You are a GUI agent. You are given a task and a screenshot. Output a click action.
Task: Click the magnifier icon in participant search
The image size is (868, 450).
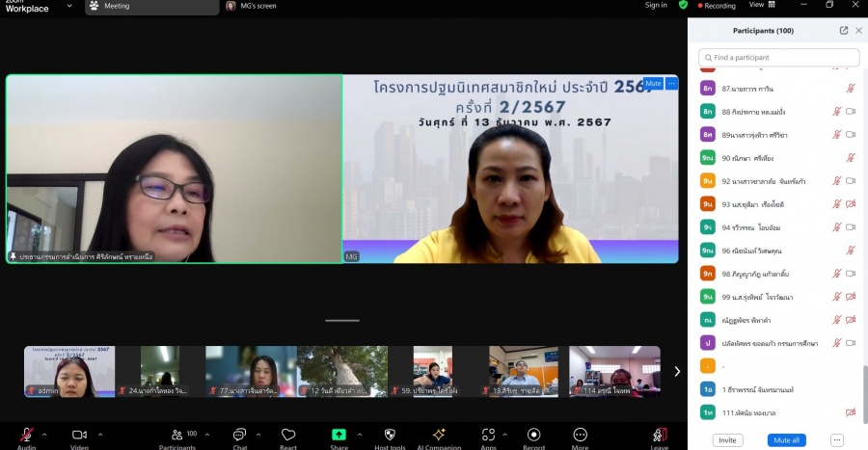point(708,58)
